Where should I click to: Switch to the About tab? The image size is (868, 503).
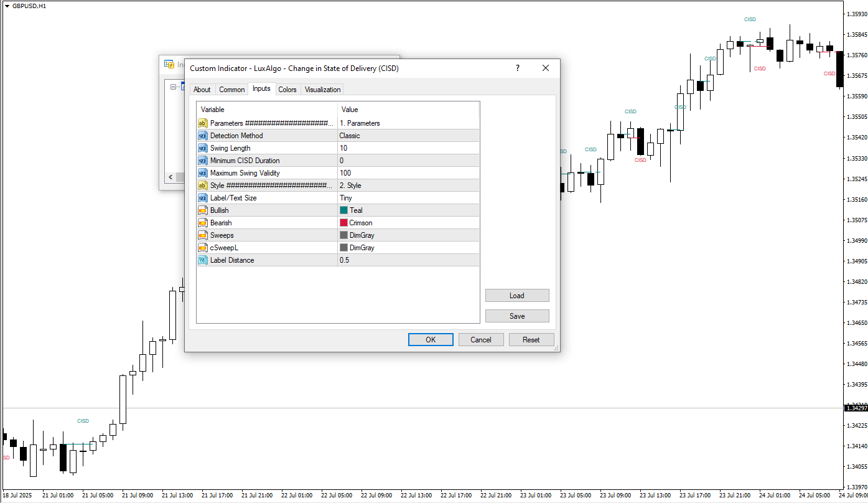(x=202, y=90)
